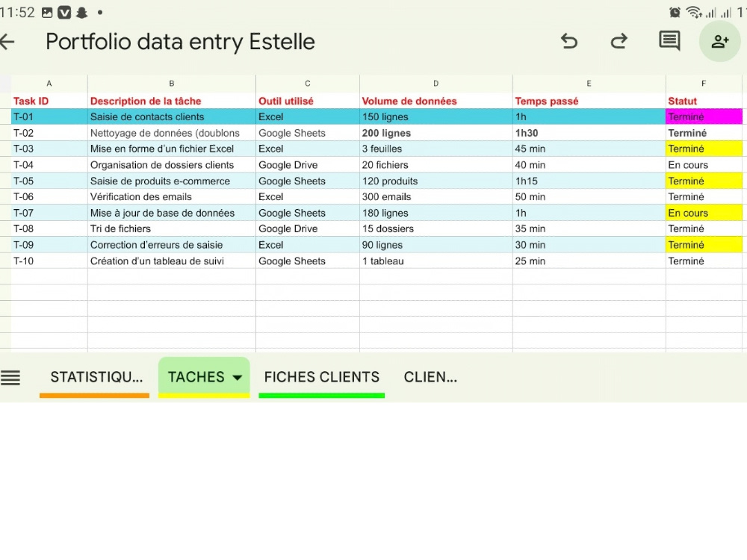Select the Description de la tâche header
This screenshot has height=560, width=747.
point(172,101)
